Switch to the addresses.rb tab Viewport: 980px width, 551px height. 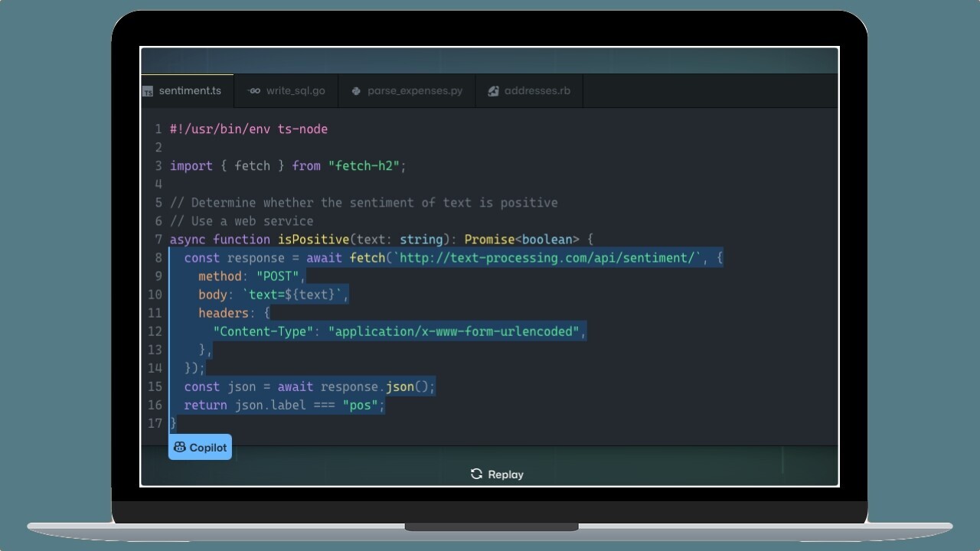(x=529, y=90)
